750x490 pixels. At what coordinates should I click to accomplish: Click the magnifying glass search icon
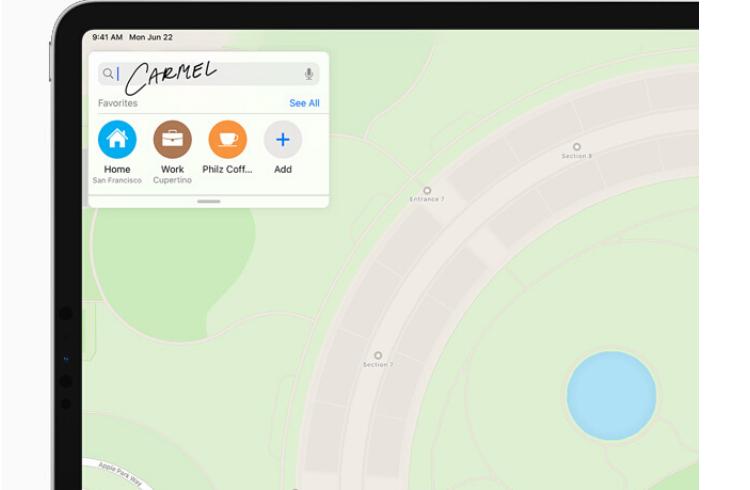click(108, 74)
